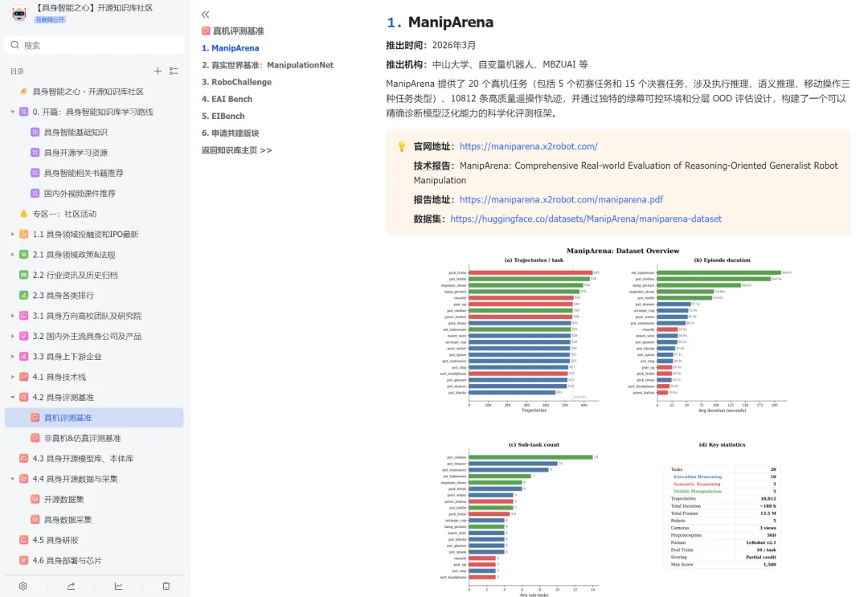Open settings via the gear icon at sidebar bottom

[23, 586]
